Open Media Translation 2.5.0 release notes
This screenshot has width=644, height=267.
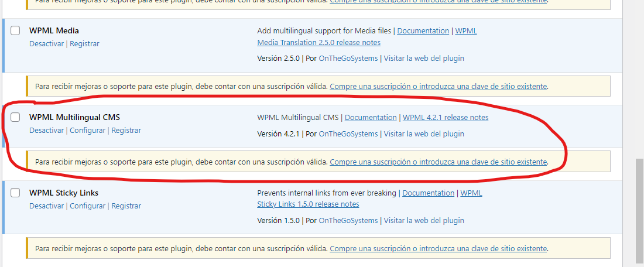tap(318, 43)
